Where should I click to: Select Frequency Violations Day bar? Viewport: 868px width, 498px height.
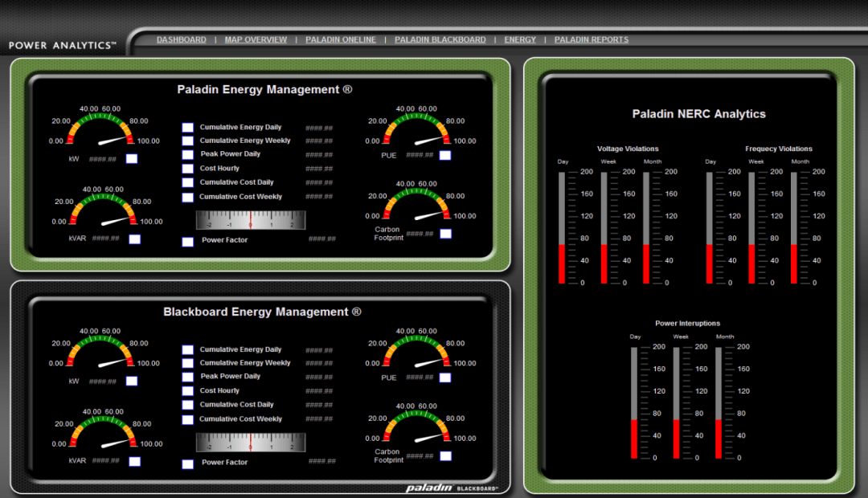pos(710,227)
